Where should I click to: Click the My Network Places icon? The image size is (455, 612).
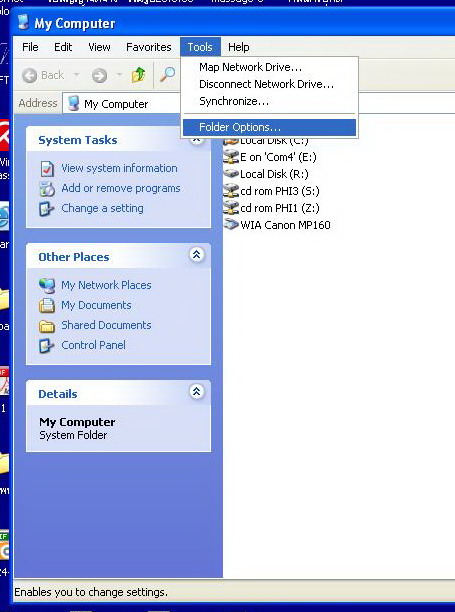(x=47, y=285)
